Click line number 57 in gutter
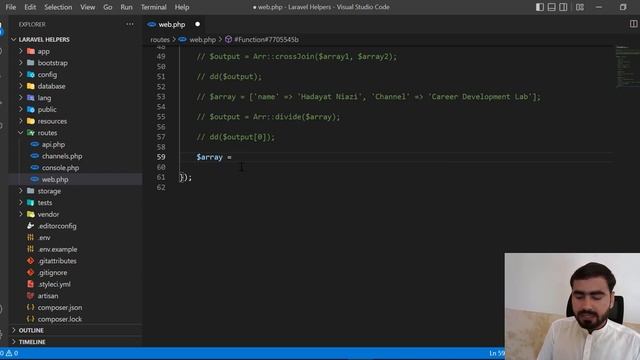The width and height of the screenshot is (640, 360). [x=161, y=137]
